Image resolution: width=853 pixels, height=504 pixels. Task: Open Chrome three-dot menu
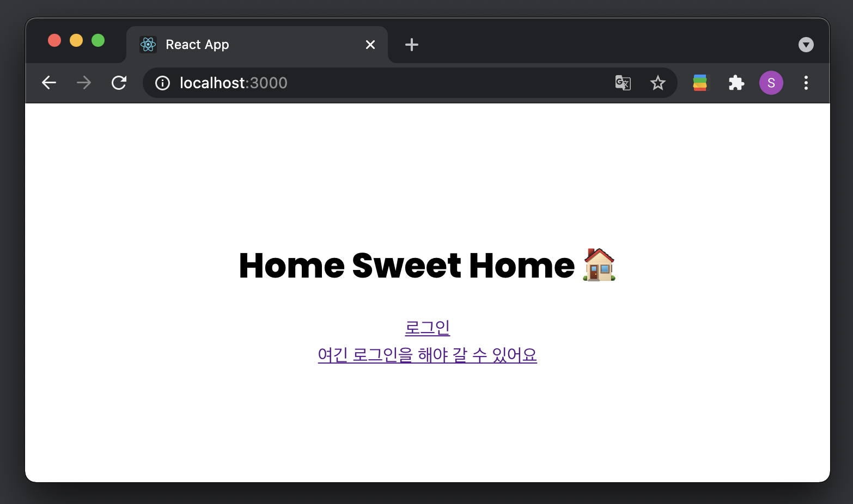pos(806,83)
